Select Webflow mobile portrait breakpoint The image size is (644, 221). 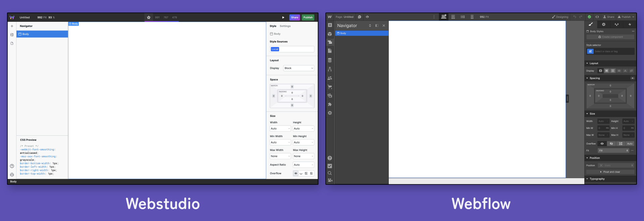(472, 17)
